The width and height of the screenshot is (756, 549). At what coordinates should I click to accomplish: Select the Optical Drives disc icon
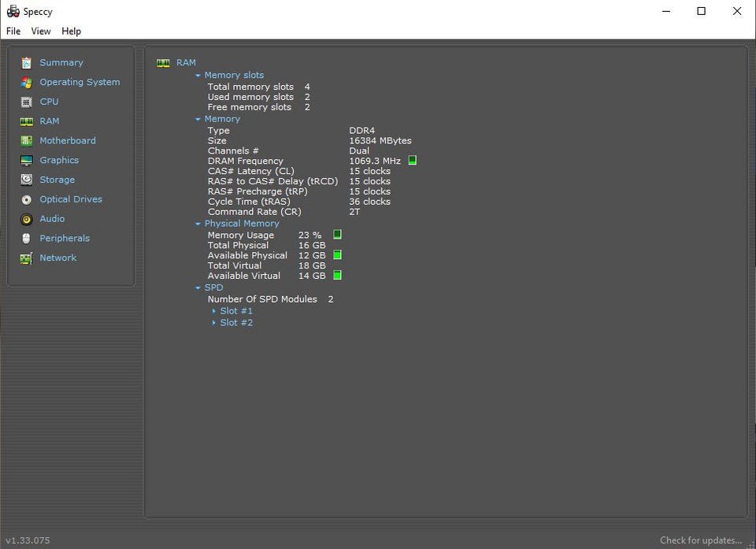click(27, 200)
